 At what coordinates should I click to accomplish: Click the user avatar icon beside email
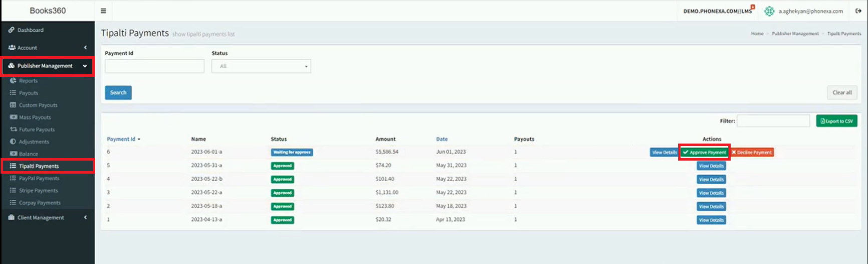click(x=769, y=11)
